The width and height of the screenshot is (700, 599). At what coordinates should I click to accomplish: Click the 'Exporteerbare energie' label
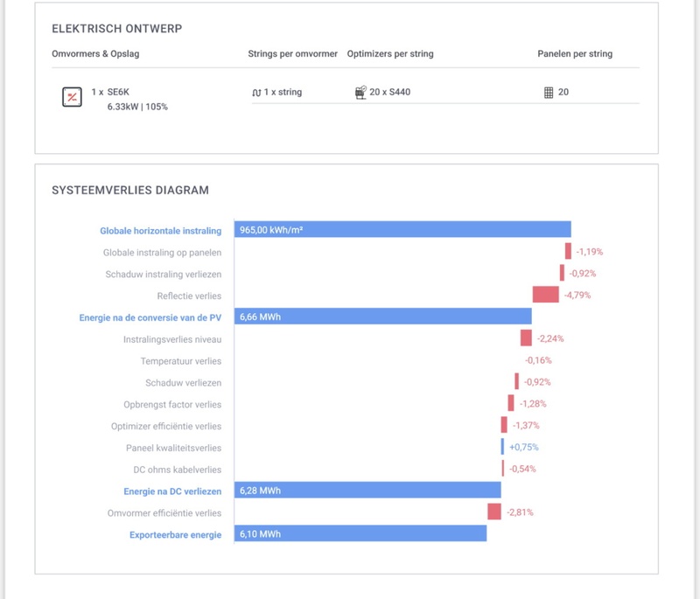click(175, 534)
